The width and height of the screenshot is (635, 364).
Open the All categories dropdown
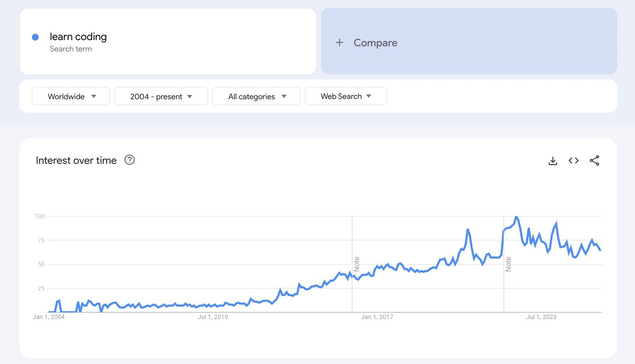256,96
